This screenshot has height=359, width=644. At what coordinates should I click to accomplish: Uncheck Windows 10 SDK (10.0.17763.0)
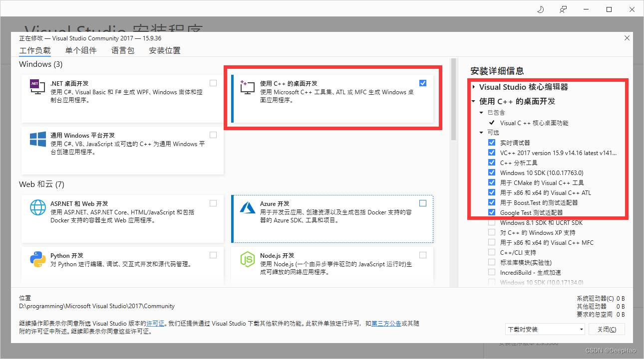[x=492, y=173]
